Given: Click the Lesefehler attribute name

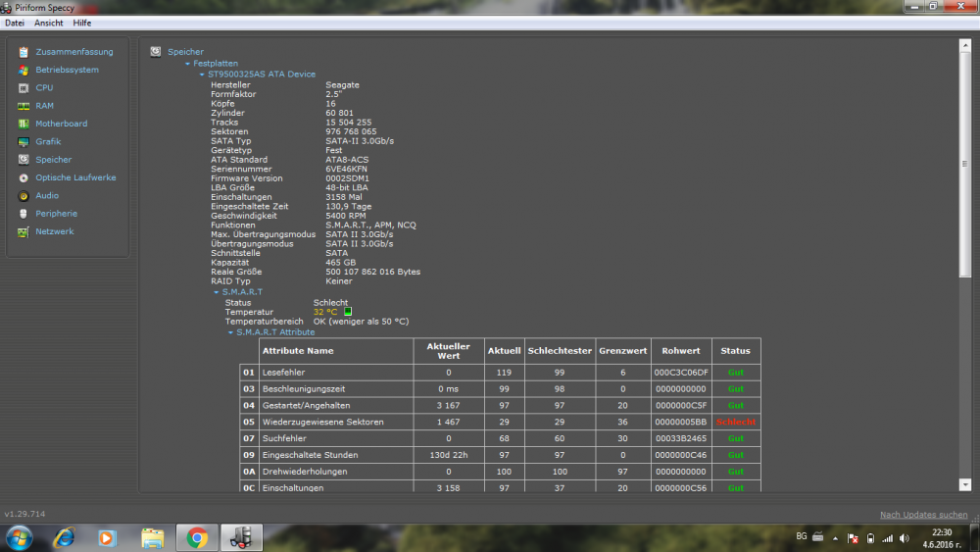Looking at the screenshot, I should [284, 373].
